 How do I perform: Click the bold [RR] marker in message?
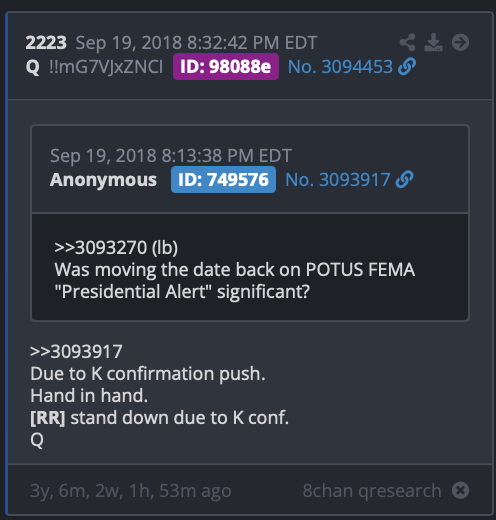[48, 418]
